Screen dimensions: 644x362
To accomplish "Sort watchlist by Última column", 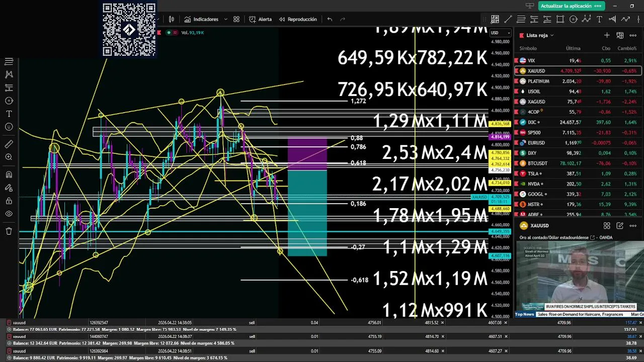I will point(573,48).
